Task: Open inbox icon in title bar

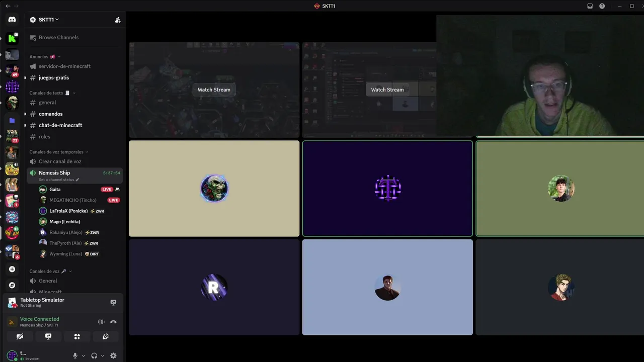Action: coord(590,6)
